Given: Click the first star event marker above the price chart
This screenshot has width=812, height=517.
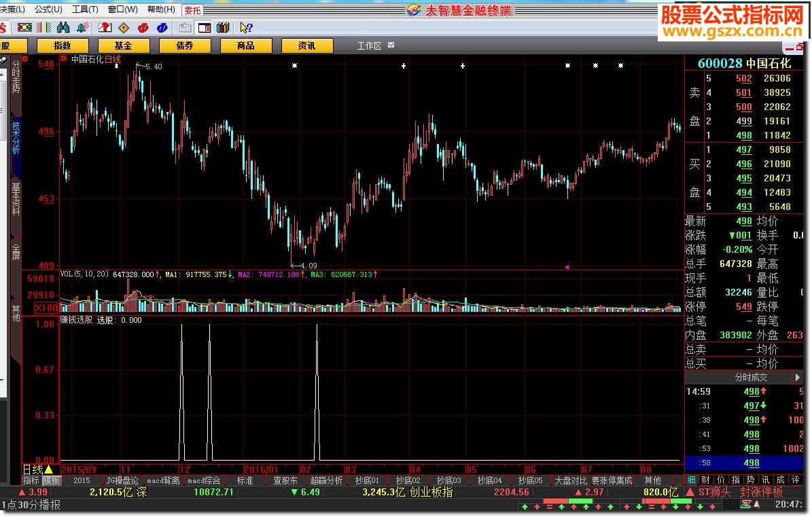Looking at the screenshot, I should (x=295, y=66).
